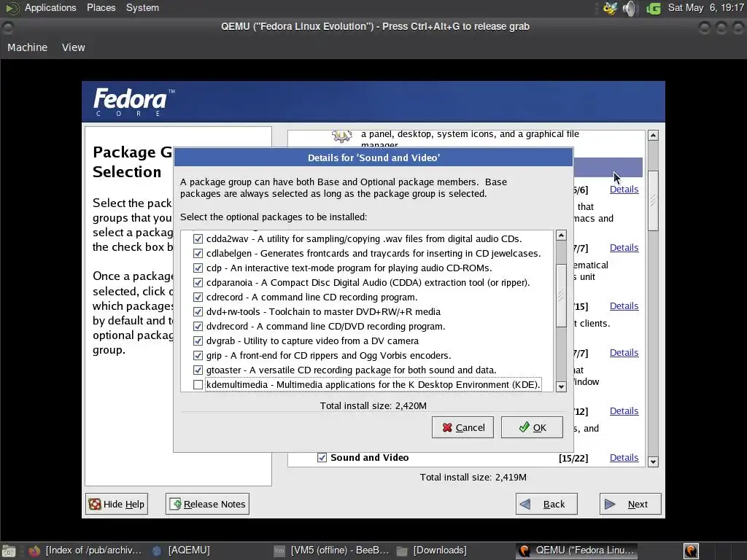Switch to the Downloads taskbar window
Viewport: 747px width, 560px height.
pos(432,551)
